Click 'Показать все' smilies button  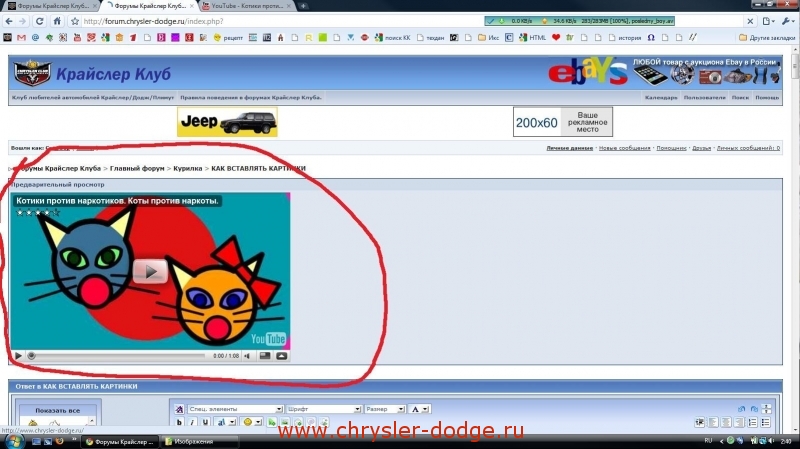click(58, 410)
